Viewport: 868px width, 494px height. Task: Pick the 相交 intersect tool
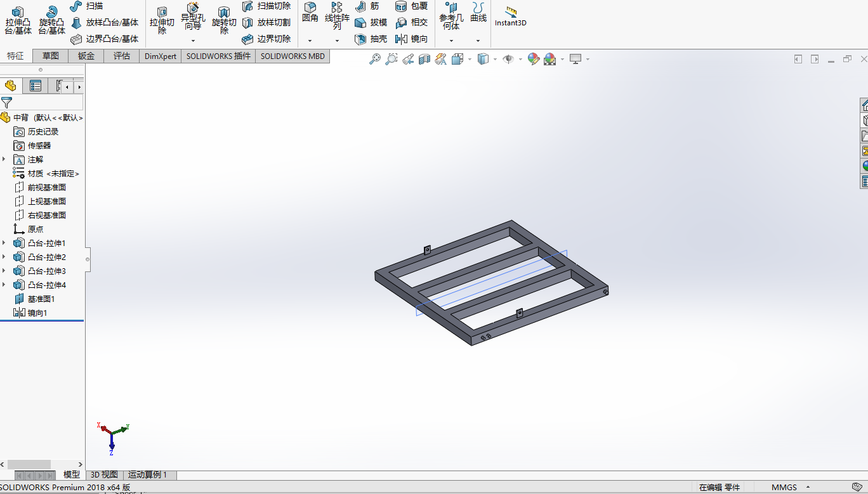click(411, 22)
